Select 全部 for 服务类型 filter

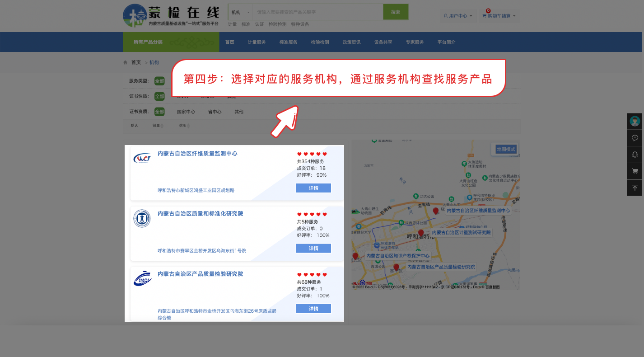[x=159, y=81]
